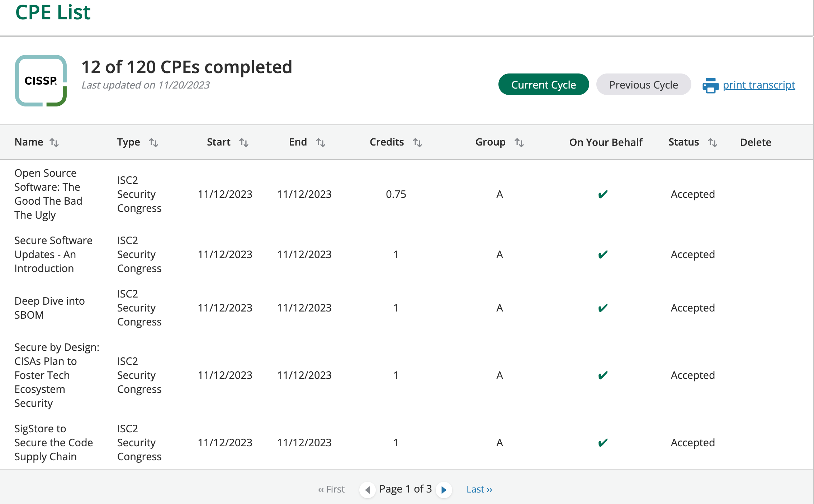Image resolution: width=814 pixels, height=504 pixels.
Task: Jump to Last page link
Action: (479, 489)
